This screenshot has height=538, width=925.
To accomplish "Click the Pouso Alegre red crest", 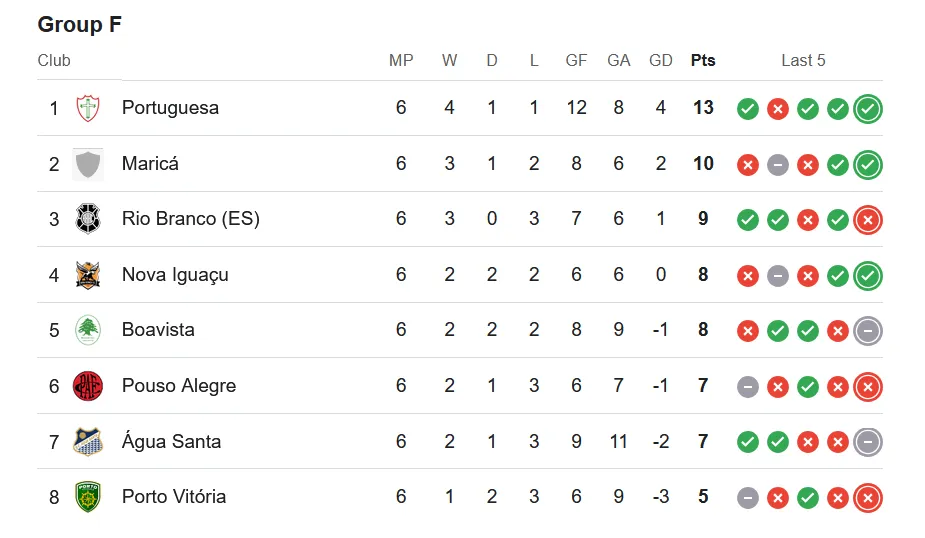I will (88, 386).
